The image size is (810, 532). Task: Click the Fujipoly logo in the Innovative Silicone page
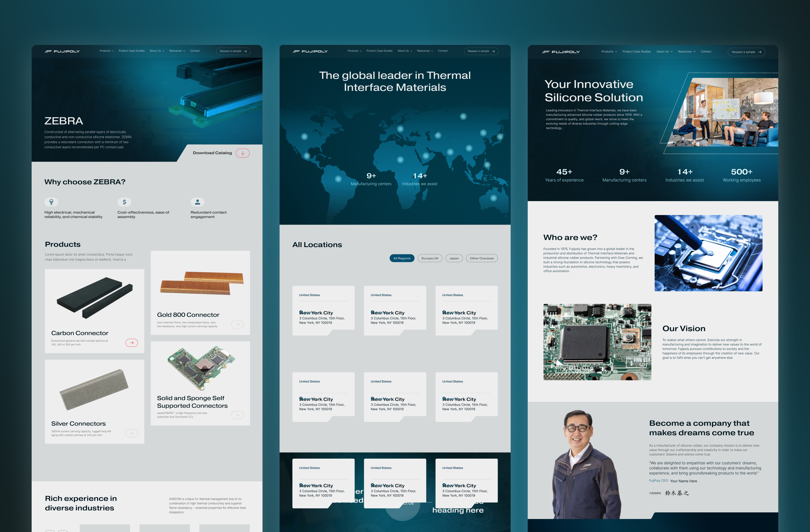pos(561,52)
